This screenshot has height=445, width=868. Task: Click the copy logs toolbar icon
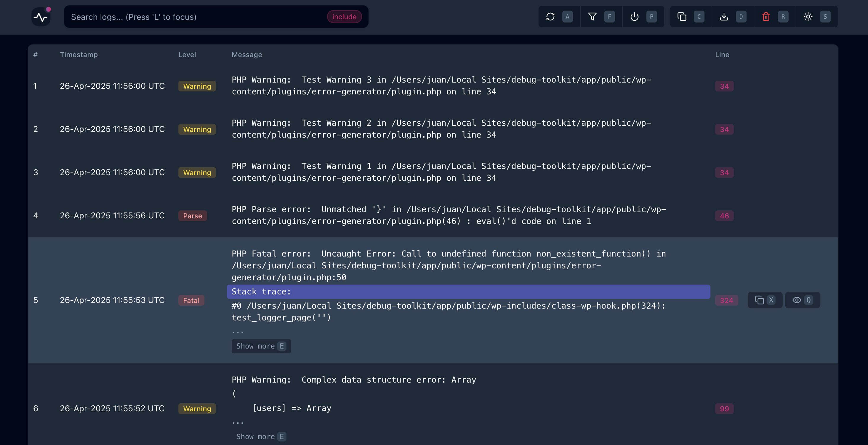click(682, 17)
